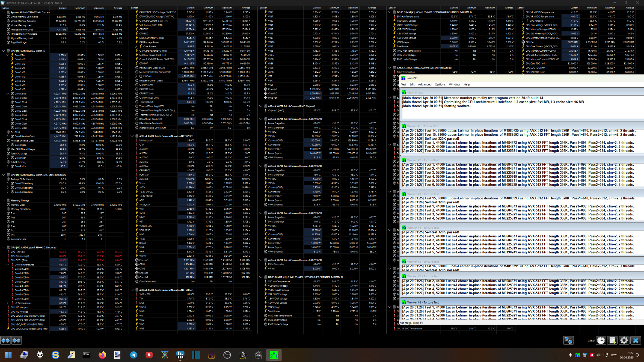Collapse CPU [#0] AMD Ryzen 7 9800X3D group
This screenshot has height=362, width=644.
[4, 51]
